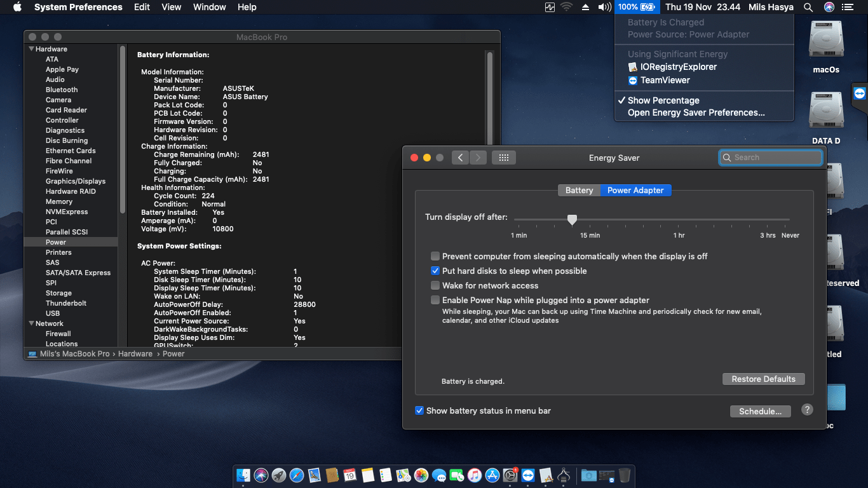This screenshot has height=488, width=868.
Task: Open Spotlight search magnifier in menu bar
Action: point(808,7)
